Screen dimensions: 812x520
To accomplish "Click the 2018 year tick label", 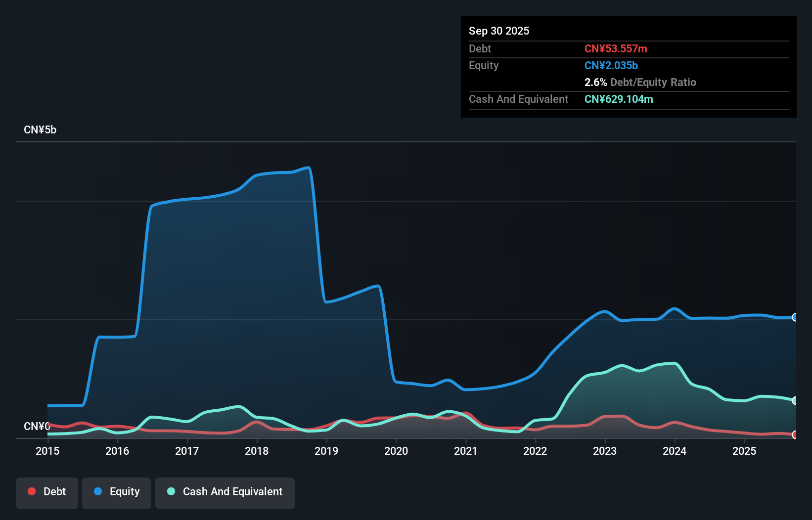I will click(257, 451).
